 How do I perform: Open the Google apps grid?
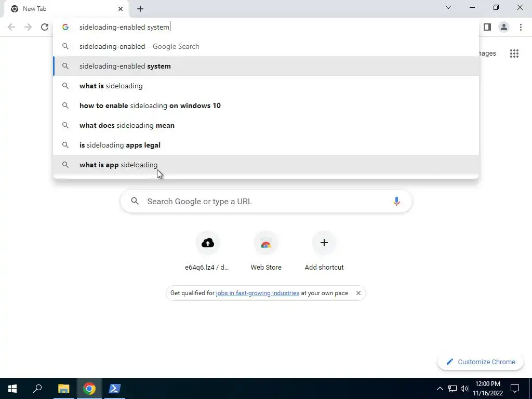pyautogui.click(x=514, y=54)
